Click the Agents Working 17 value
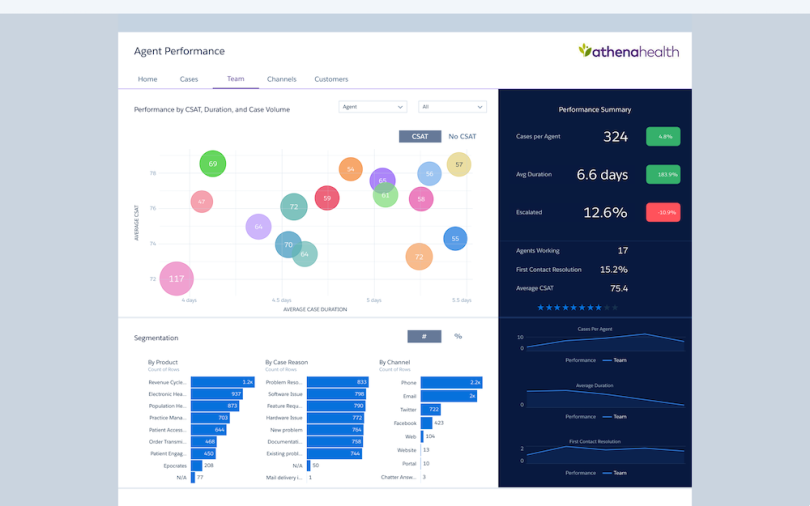810x506 pixels. [623, 250]
